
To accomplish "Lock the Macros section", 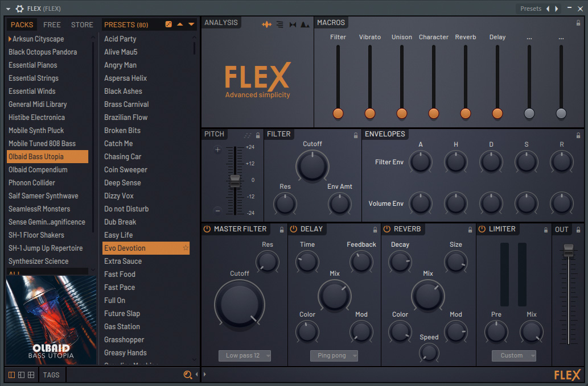I will pyautogui.click(x=578, y=23).
